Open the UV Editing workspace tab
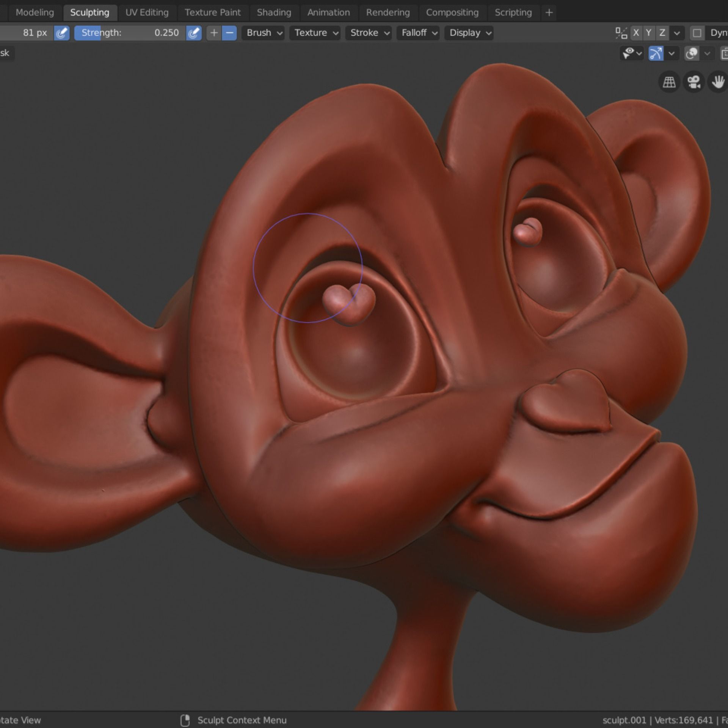 click(x=147, y=13)
